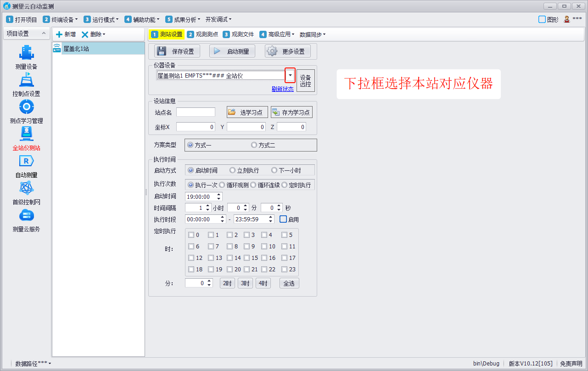
Task: Expand the 仪器设备 dropdown list
Action: coord(290,75)
